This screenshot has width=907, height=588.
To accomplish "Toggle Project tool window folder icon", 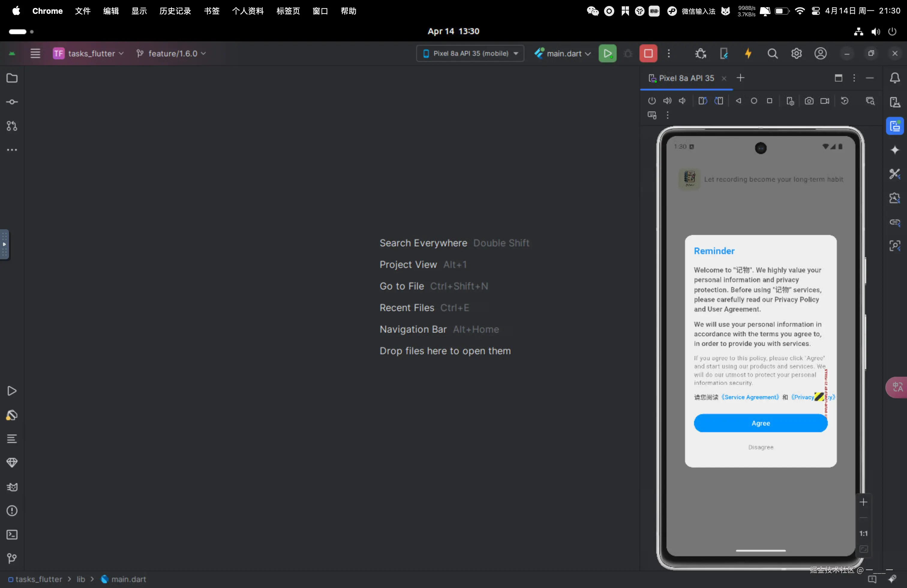I will click(12, 78).
